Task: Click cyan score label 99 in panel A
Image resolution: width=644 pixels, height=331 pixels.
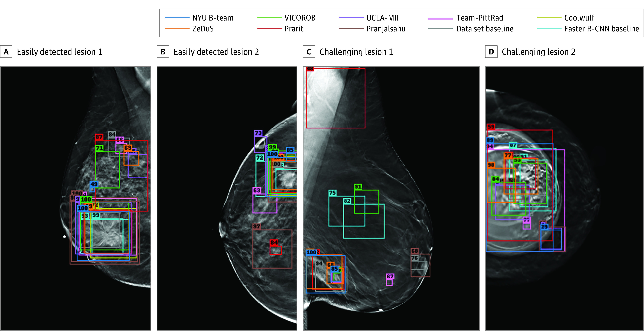Action: 96,215
